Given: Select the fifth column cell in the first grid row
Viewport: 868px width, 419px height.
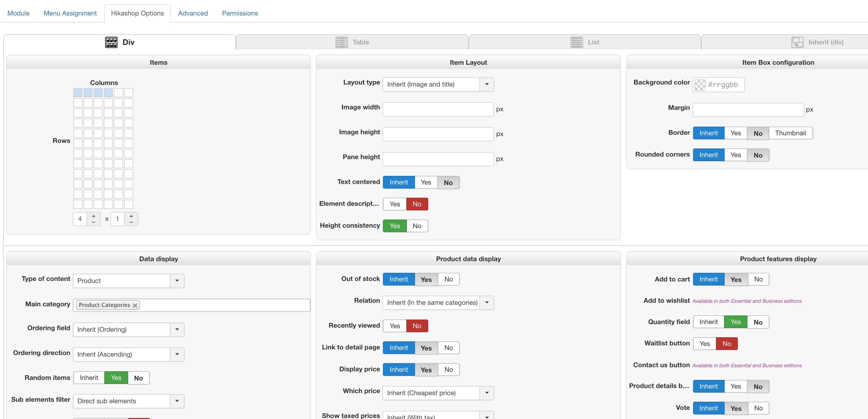Looking at the screenshot, I should (x=118, y=93).
